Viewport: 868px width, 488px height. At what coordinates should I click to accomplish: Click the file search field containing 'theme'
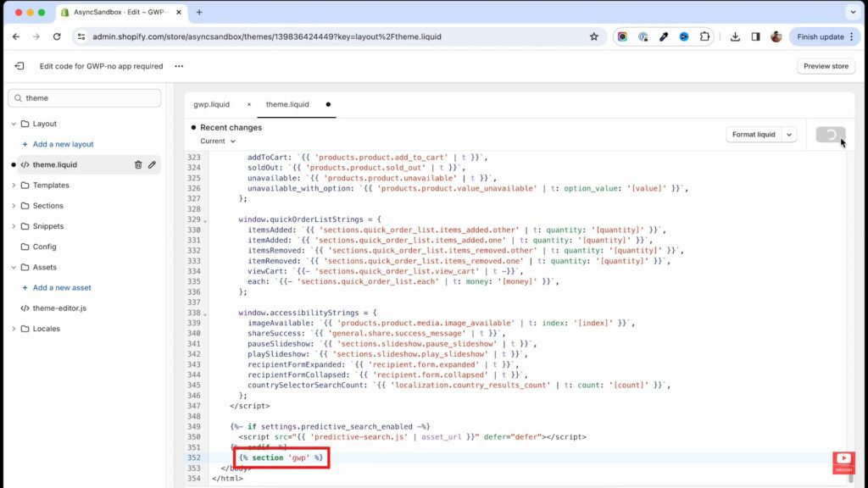coord(85,98)
